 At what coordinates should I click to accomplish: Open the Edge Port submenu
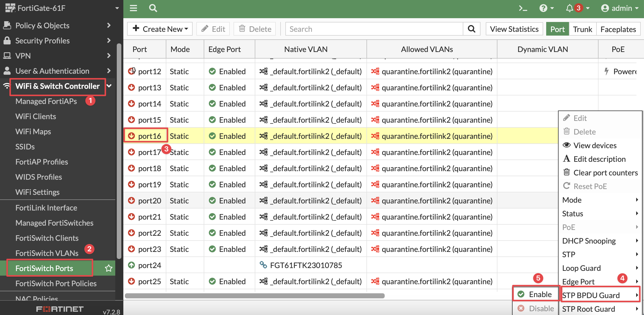click(600, 282)
